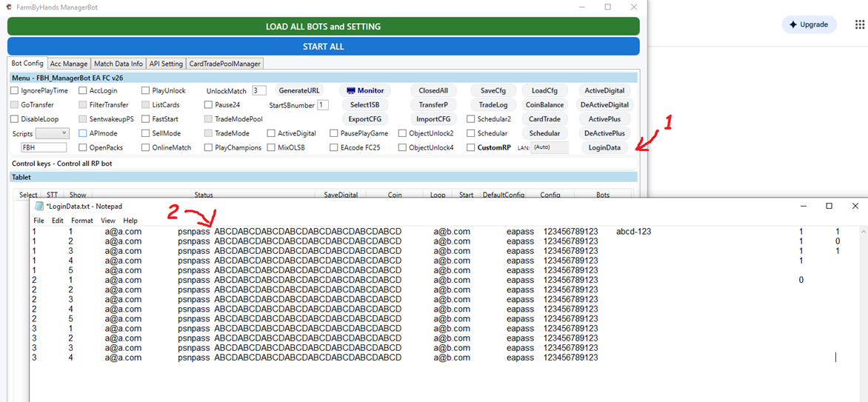Enable the ObjectUnlock2 checkbox
The width and height of the screenshot is (868, 402).
tap(402, 133)
